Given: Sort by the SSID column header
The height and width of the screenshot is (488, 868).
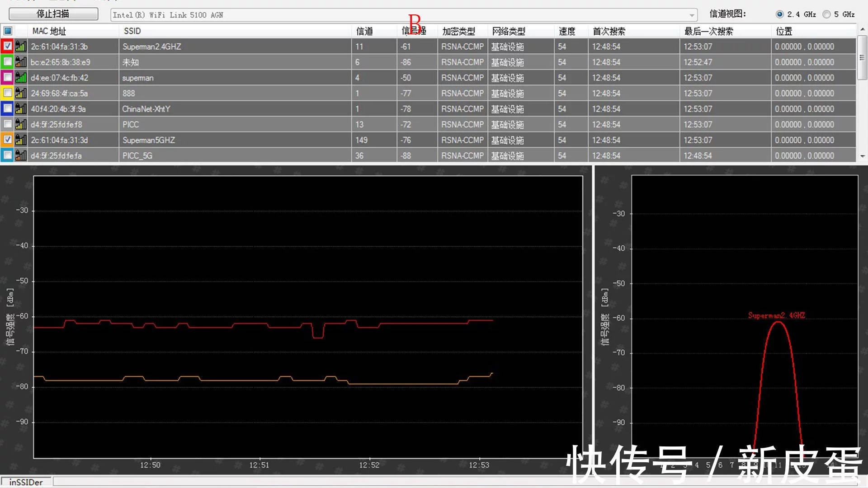Looking at the screenshot, I should (x=236, y=31).
